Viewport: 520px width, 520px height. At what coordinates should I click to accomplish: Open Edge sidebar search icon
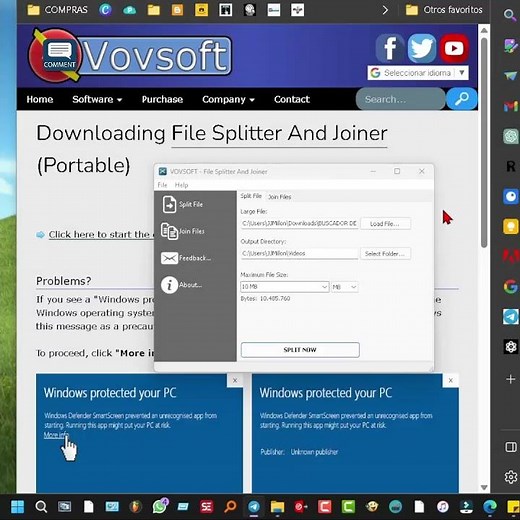pyautogui.click(x=510, y=15)
